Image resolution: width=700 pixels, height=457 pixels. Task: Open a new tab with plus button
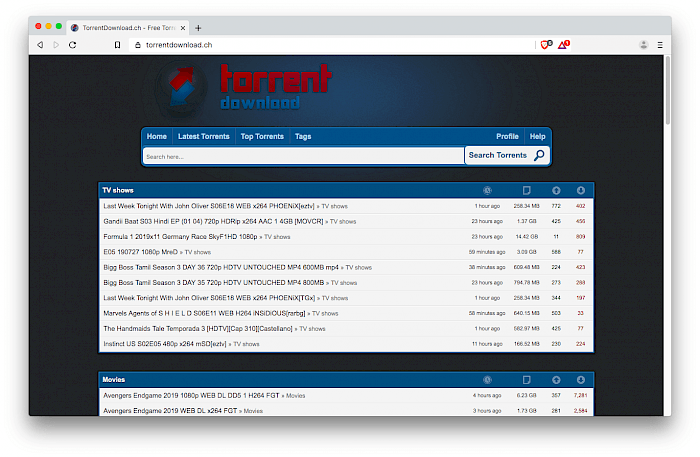[198, 28]
